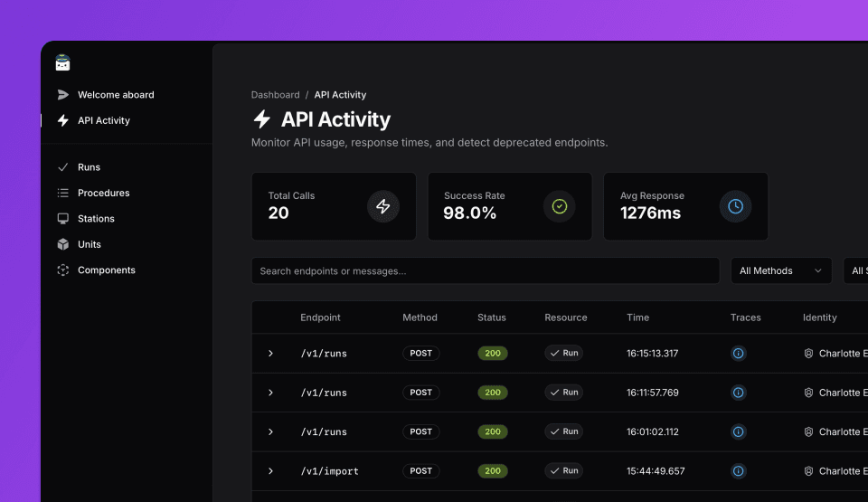The image size is (868, 502).
Task: Click the app logo in the sidebar
Action: coord(62,62)
